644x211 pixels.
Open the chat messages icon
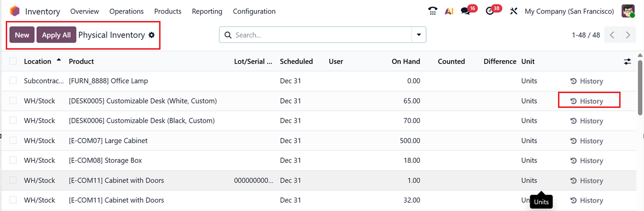[465, 11]
